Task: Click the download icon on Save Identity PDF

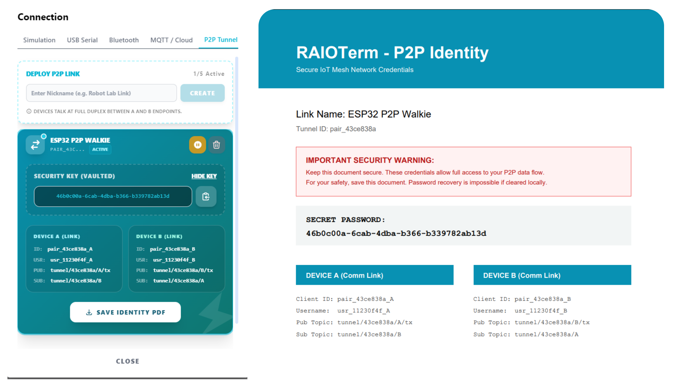Action: 89,312
